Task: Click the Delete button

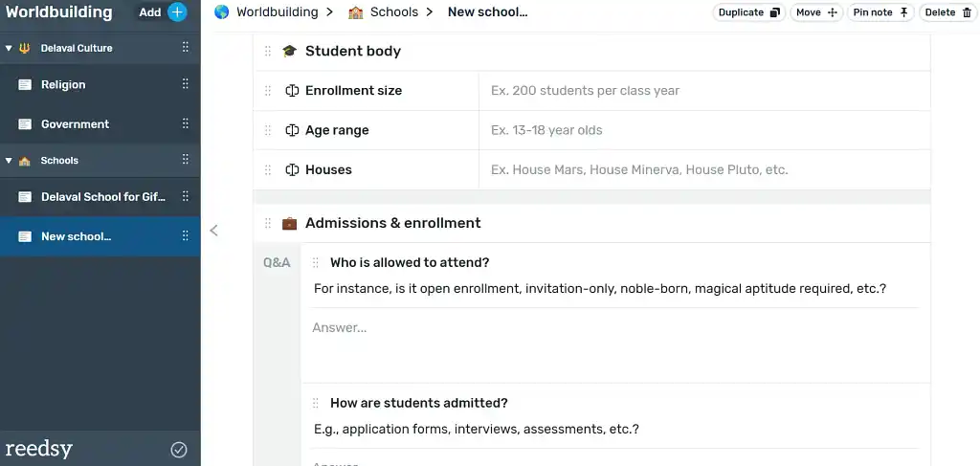Action: point(948,12)
